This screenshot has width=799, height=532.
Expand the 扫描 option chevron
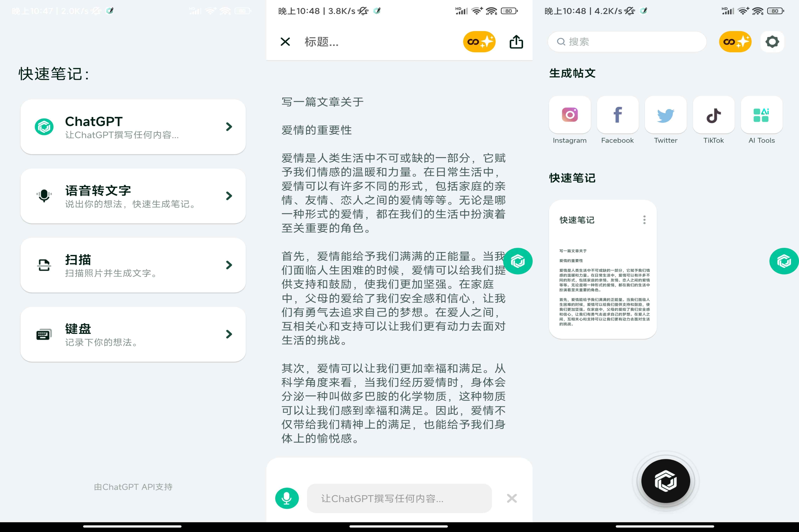pyautogui.click(x=229, y=265)
